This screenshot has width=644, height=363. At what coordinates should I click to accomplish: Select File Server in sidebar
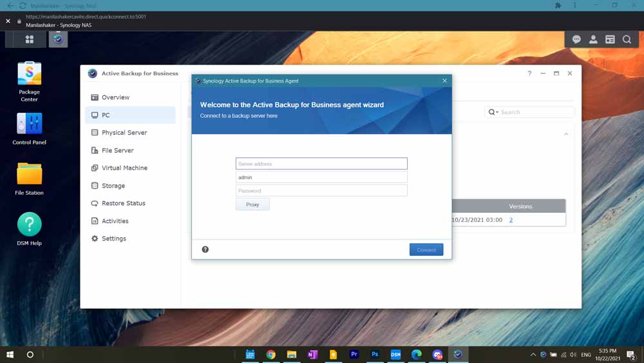point(130,150)
